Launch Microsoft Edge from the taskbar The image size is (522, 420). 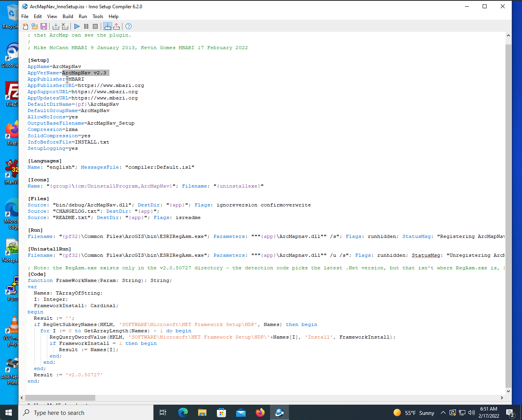[183, 413]
